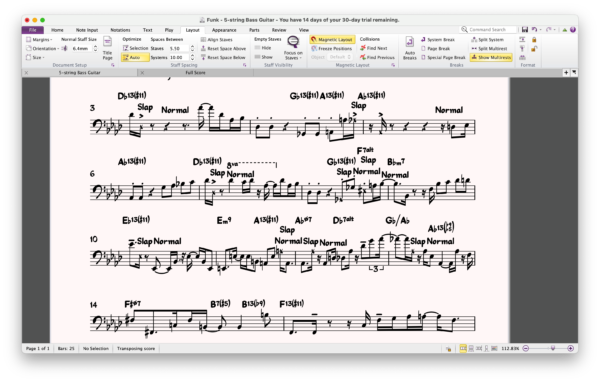Image resolution: width=600 pixels, height=382 pixels.
Task: Open Help with question mark icon
Action: coord(573,29)
